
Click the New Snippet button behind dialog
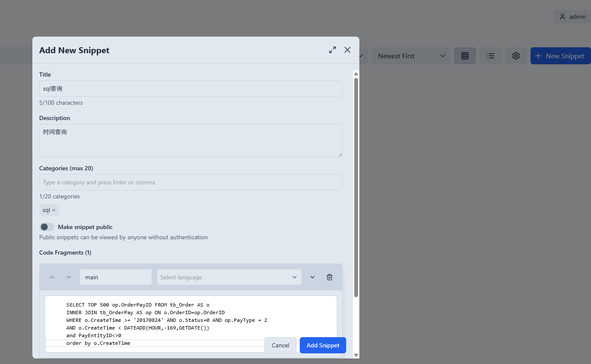(x=560, y=56)
